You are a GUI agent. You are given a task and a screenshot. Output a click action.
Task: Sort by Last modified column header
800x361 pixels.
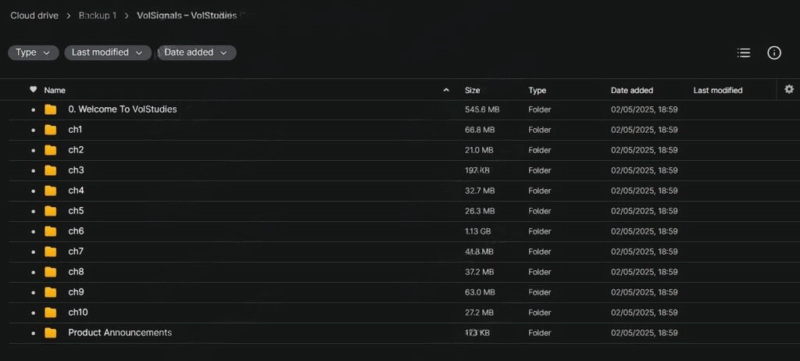[x=717, y=90]
